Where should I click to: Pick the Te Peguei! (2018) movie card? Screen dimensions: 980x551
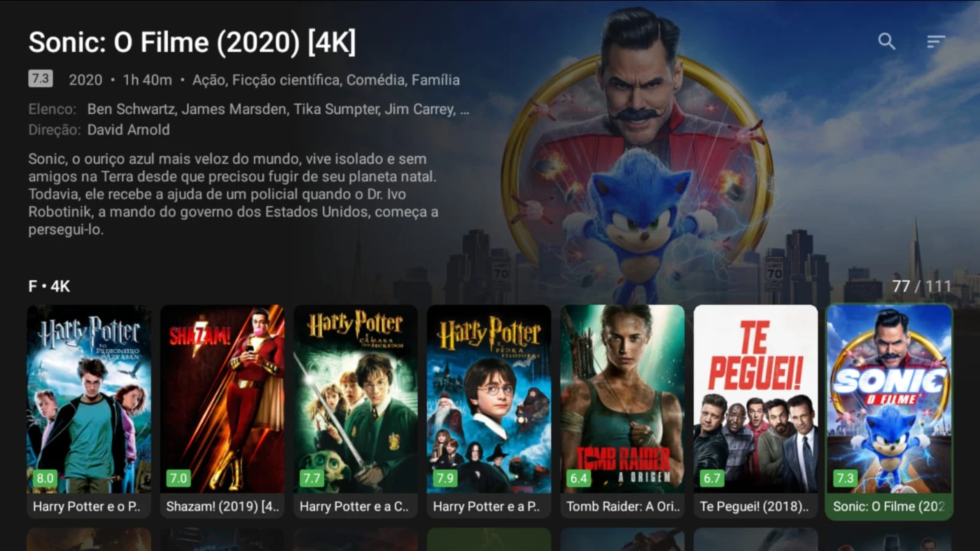click(756, 412)
